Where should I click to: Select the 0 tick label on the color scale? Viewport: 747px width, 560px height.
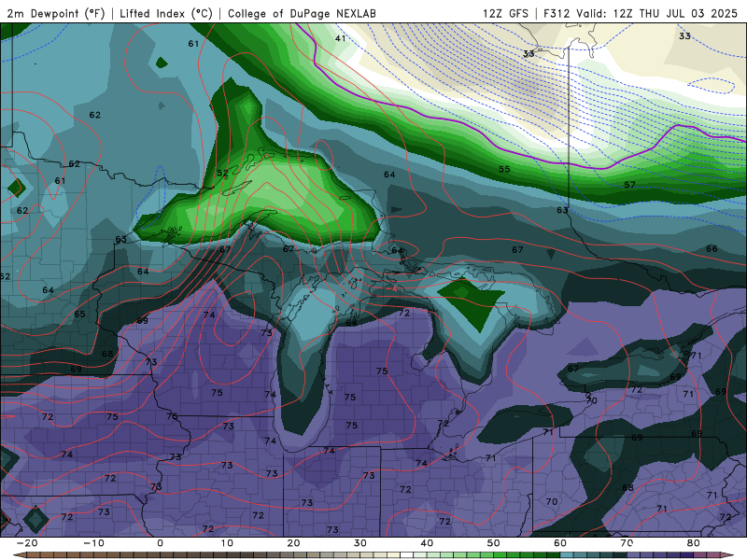coord(160,543)
